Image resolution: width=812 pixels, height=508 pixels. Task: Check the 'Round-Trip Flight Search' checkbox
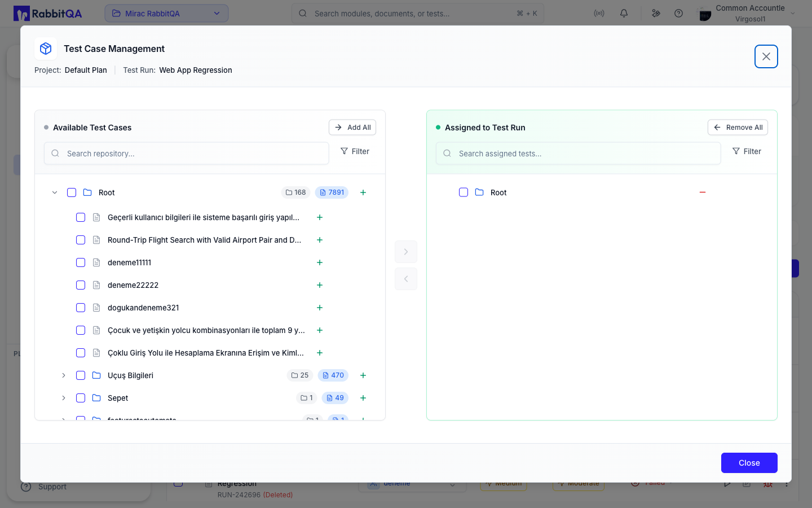tap(81, 240)
